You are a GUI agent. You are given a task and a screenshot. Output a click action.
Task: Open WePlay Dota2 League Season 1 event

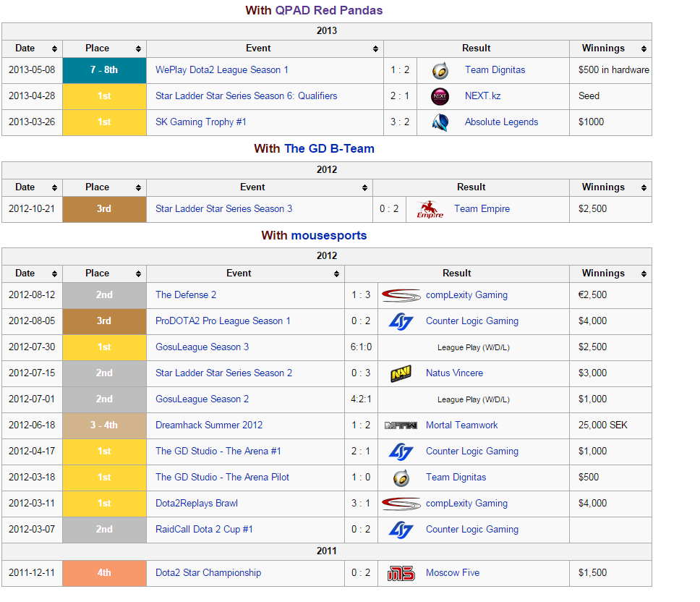point(222,70)
